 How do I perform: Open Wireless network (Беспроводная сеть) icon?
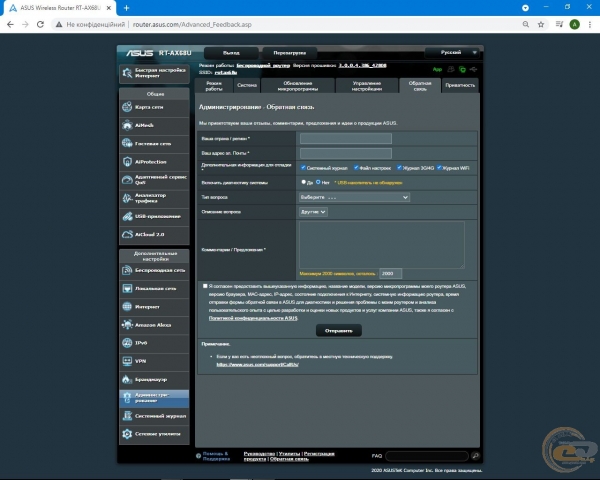pyautogui.click(x=127, y=270)
